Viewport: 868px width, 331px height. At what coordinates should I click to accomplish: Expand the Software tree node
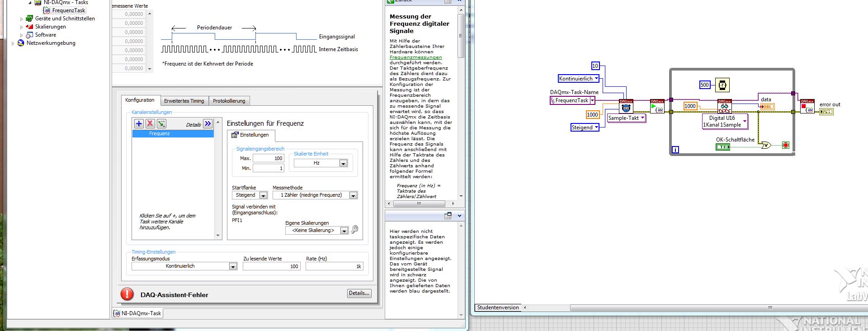pos(21,35)
